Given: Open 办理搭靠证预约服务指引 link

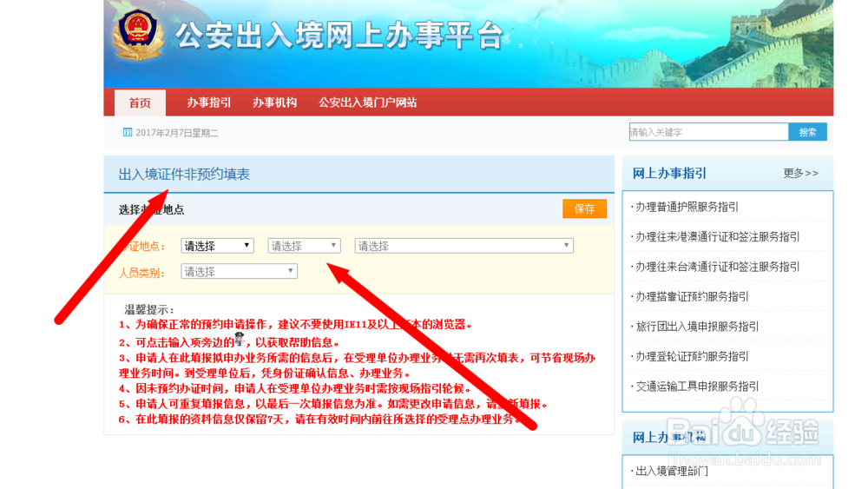Looking at the screenshot, I should tap(692, 296).
